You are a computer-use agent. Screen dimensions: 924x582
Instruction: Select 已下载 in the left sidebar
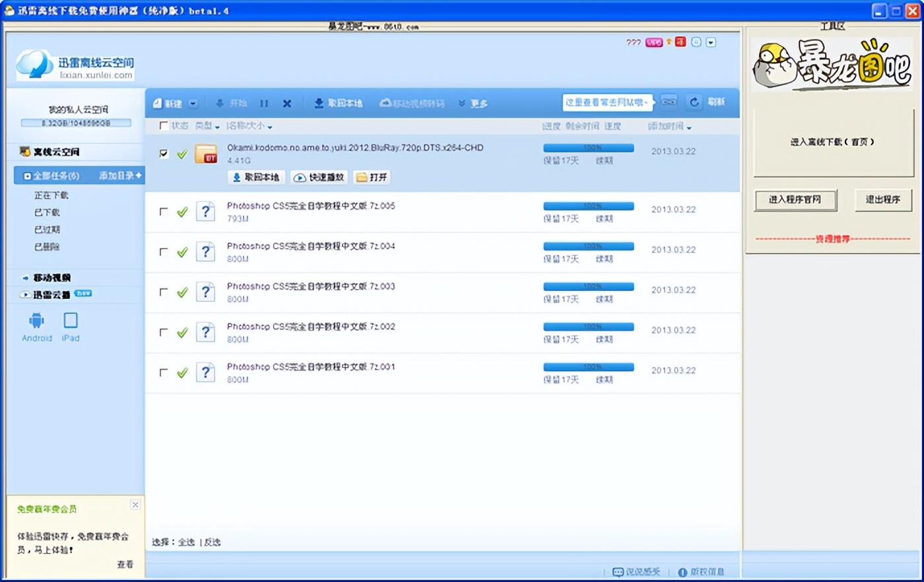[x=47, y=212]
